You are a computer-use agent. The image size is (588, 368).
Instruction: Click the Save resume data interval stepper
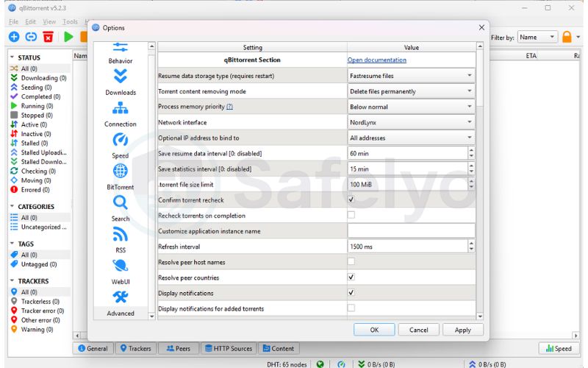tap(471, 153)
